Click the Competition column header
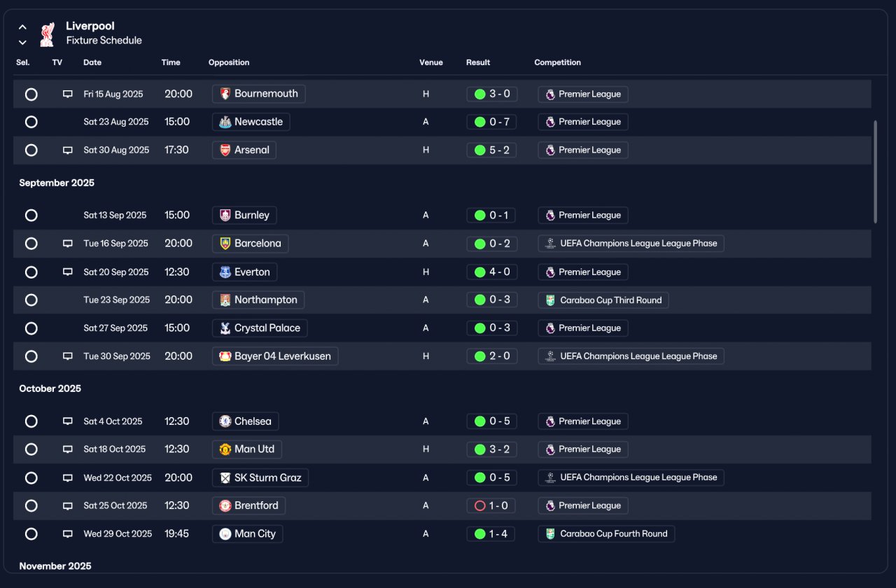The height and width of the screenshot is (588, 896). coord(557,62)
